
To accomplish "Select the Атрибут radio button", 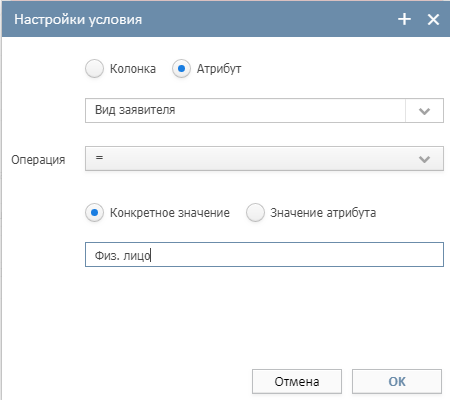I will click(181, 68).
